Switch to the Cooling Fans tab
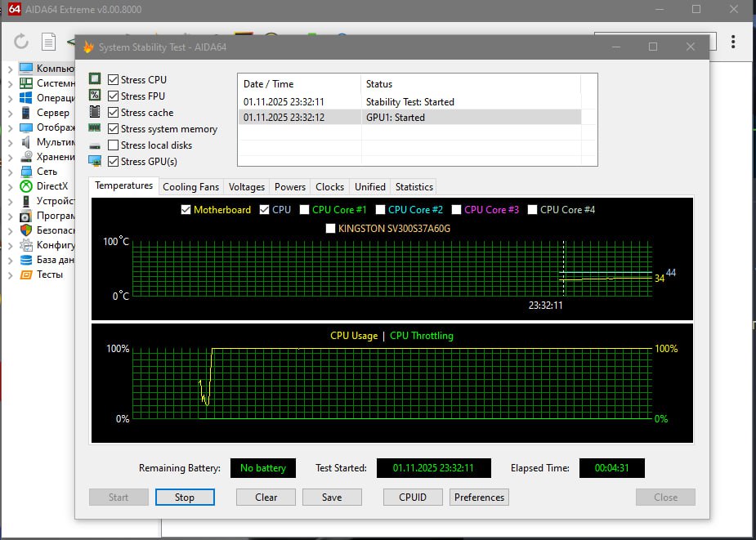 (x=190, y=187)
